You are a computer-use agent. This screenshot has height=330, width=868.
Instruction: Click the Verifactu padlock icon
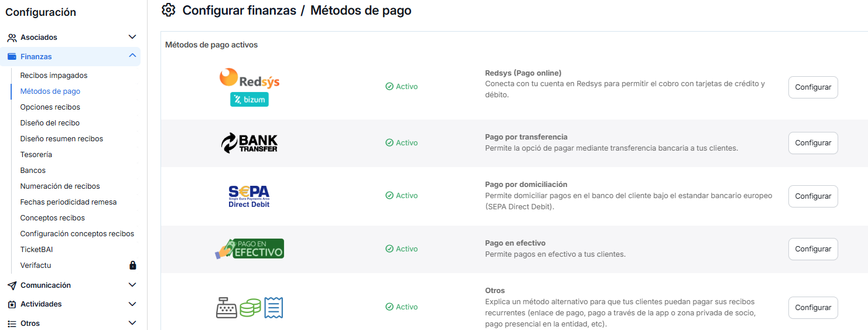[x=133, y=266]
